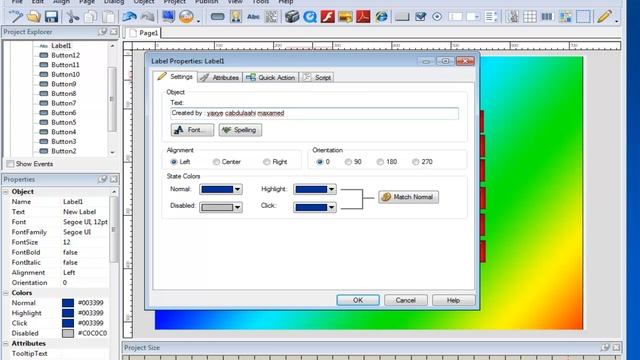640x360 pixels.
Task: Set orientation to 90 degrees
Action: coord(348,162)
